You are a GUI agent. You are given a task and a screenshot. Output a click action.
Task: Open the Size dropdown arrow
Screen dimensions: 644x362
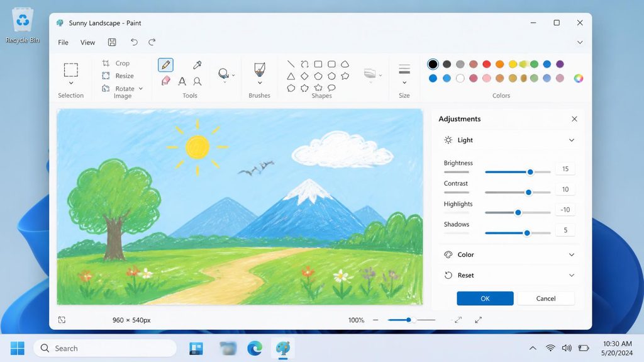tap(404, 82)
